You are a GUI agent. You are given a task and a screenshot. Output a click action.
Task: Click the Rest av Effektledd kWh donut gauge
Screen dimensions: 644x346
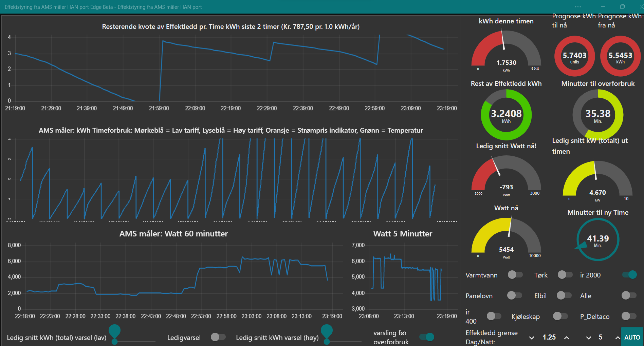point(506,115)
